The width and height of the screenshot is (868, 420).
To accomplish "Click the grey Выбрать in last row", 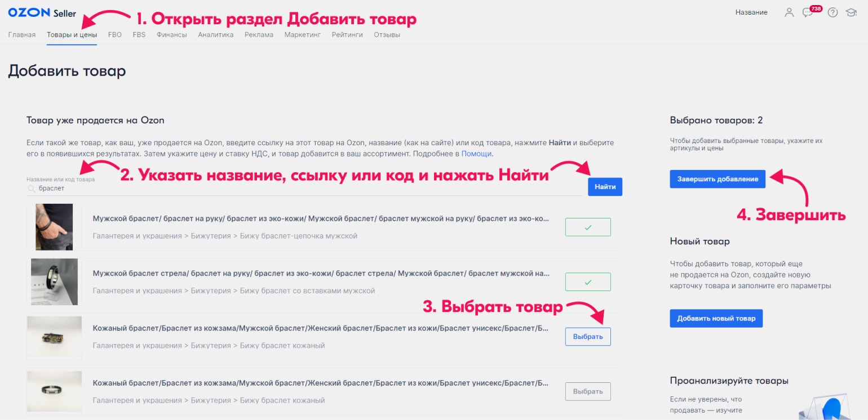I will 588,391.
